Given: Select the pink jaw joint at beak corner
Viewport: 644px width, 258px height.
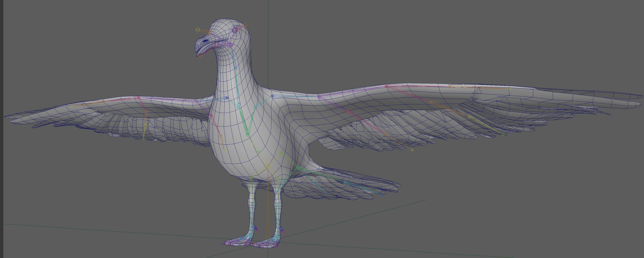Looking at the screenshot, I should (217, 44).
